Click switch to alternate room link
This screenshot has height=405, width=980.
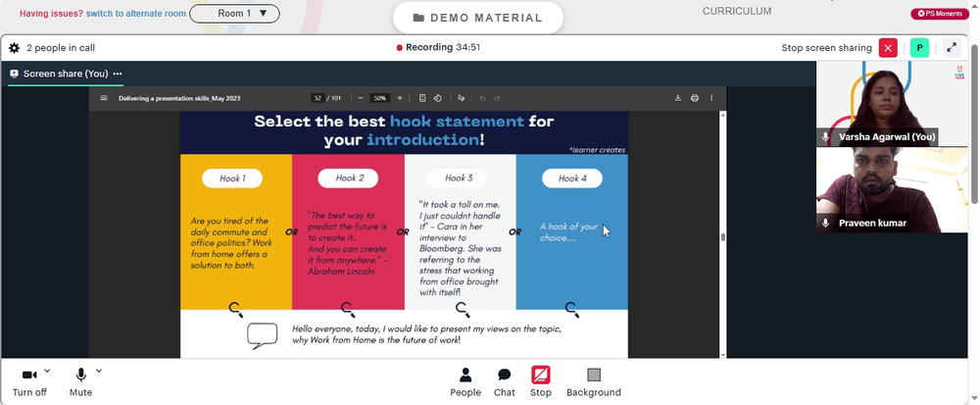[135, 13]
